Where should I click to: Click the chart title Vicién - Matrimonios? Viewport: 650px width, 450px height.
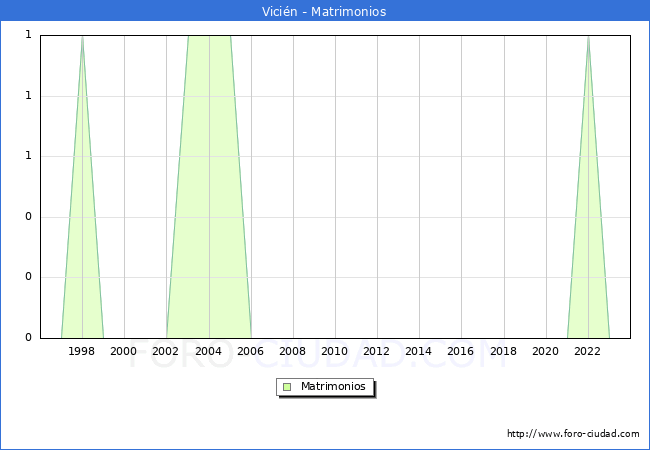coord(324,11)
